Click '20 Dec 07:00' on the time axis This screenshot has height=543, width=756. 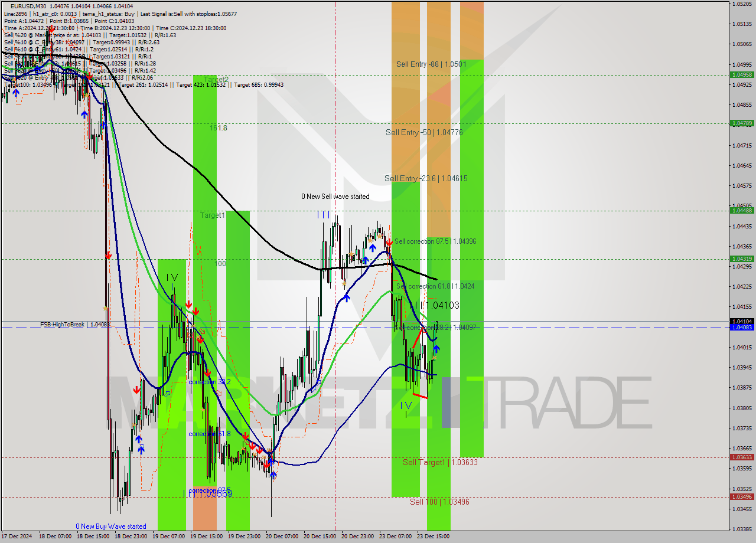(x=281, y=537)
